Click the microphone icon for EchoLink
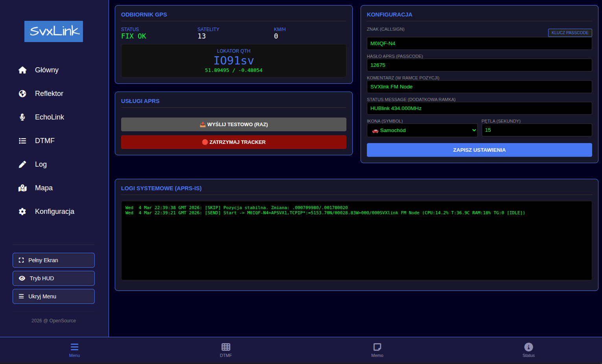The height and width of the screenshot is (364, 602). pyautogui.click(x=22, y=117)
